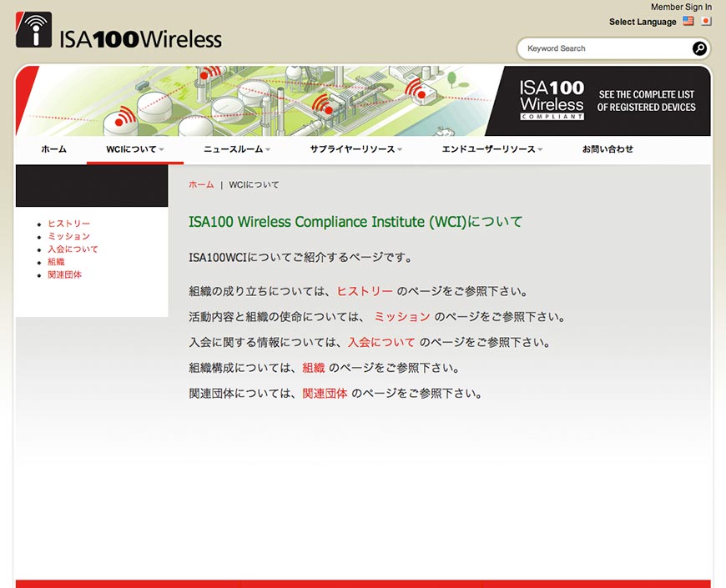Viewport: 726px width, 588px height.
Task: Click 関連団体 link in body paragraph
Action: 325,393
